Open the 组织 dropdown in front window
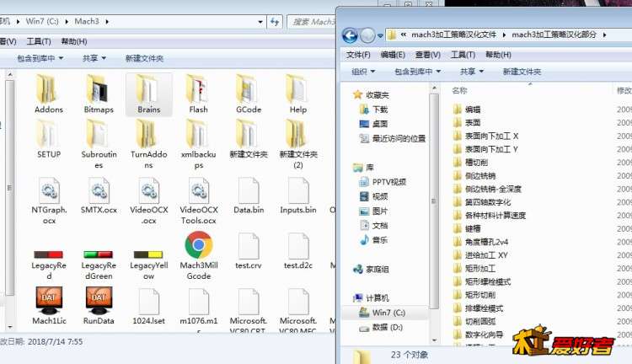Viewport: 632px width, 364px height. [363, 72]
